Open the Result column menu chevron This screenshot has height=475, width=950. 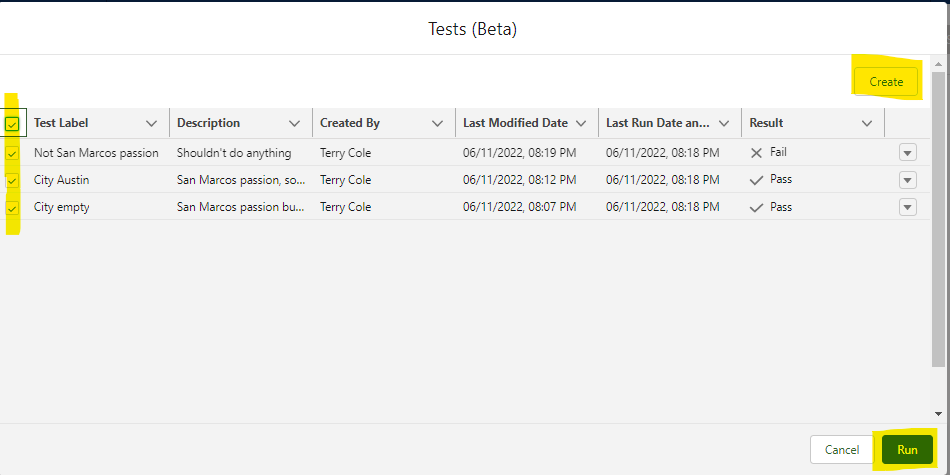(x=866, y=124)
